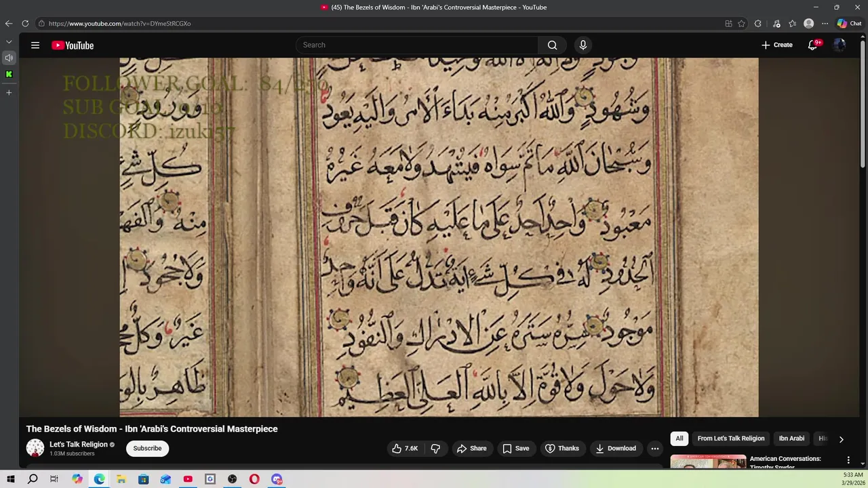
Task: Open OBS Studio from taskbar
Action: pos(233,479)
